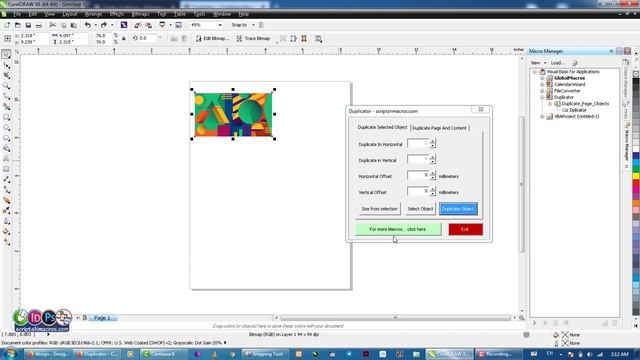The image size is (640, 360).
Task: Open the Edit menu
Action: click(32, 14)
